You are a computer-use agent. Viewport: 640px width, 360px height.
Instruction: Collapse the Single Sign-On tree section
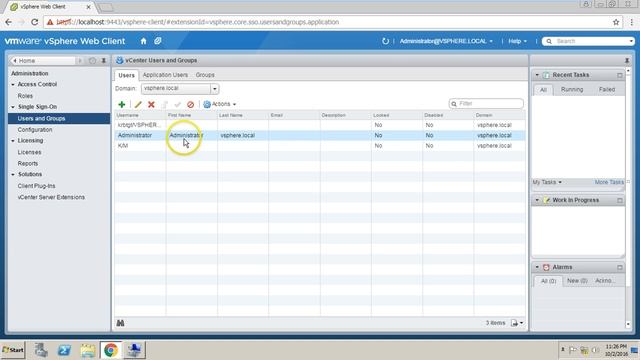point(13,107)
